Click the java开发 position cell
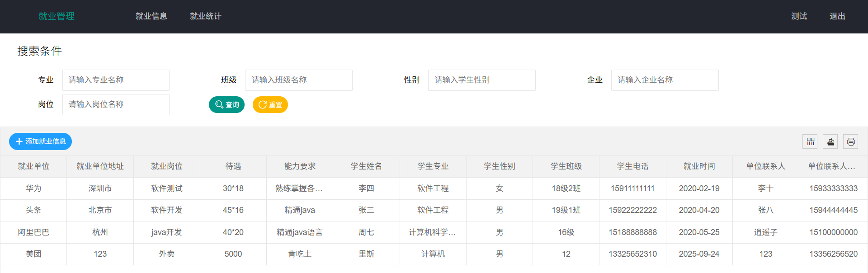The width and height of the screenshot is (868, 273). [167, 232]
